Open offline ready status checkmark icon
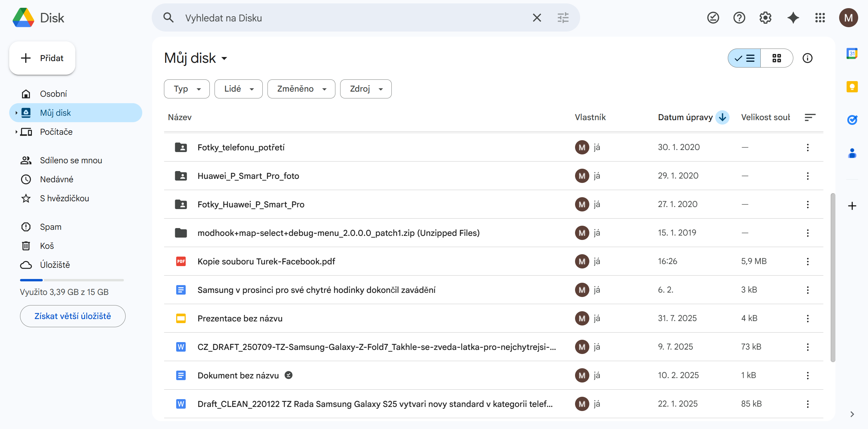 713,18
